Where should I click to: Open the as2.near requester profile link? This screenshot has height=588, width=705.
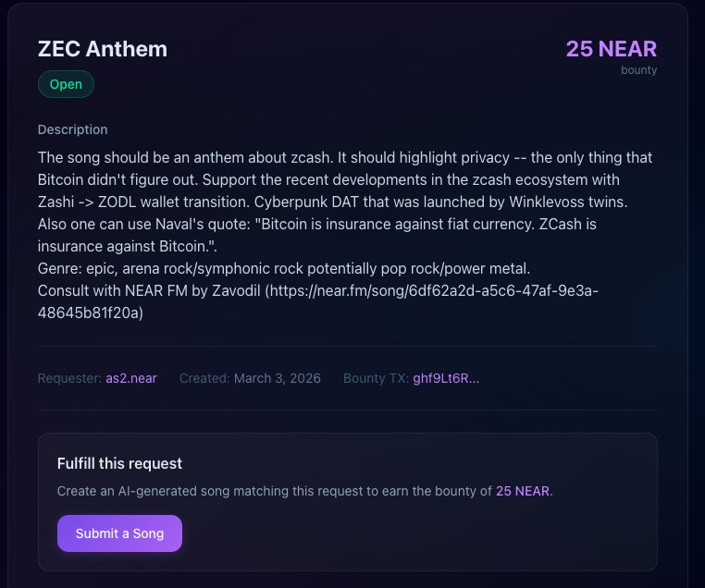coord(131,378)
